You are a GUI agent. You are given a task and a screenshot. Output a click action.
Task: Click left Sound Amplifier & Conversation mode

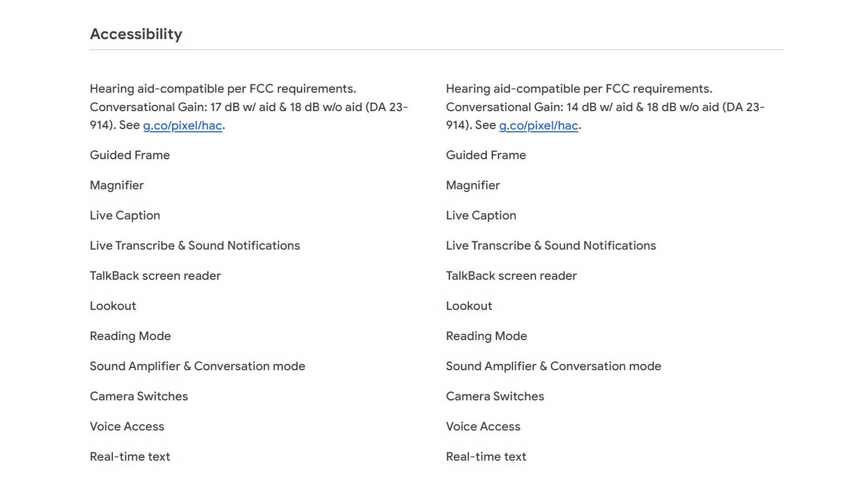tap(197, 366)
